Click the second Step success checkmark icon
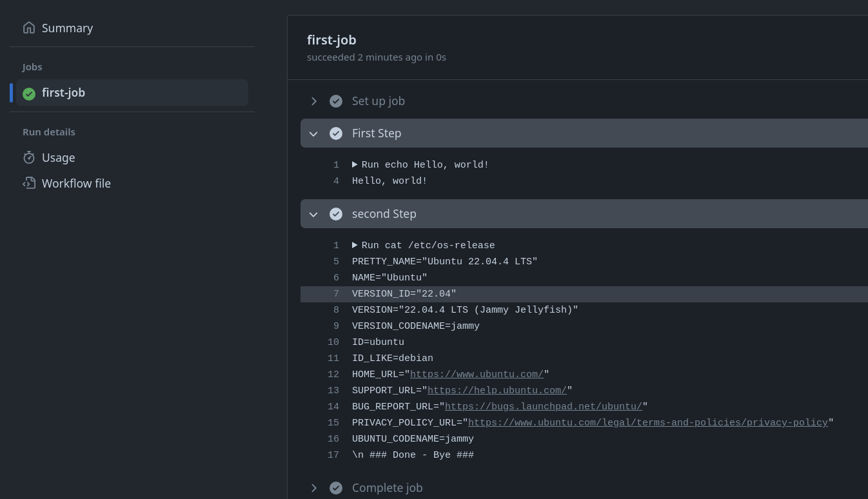The height and width of the screenshot is (499, 868). tap(335, 214)
